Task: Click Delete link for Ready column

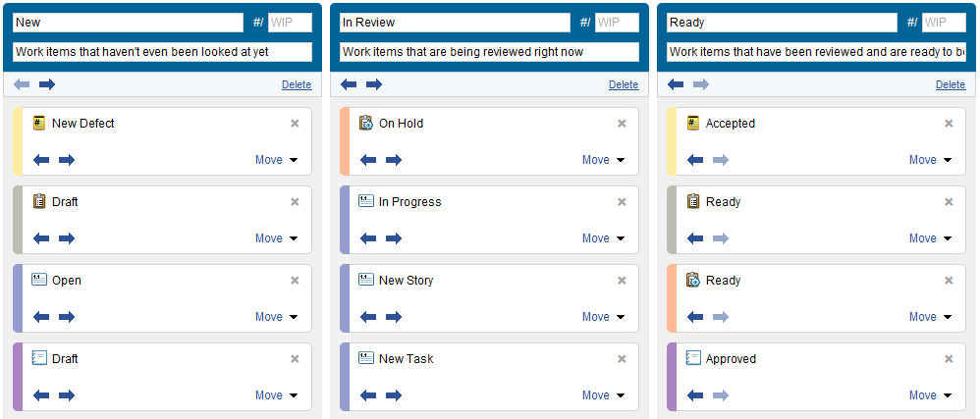Action: [x=951, y=85]
